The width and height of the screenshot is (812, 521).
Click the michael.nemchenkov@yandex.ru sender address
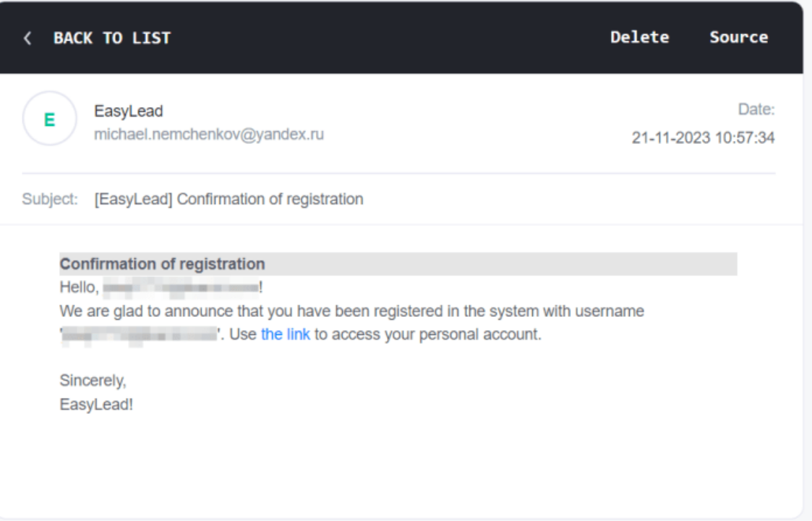pos(209,135)
